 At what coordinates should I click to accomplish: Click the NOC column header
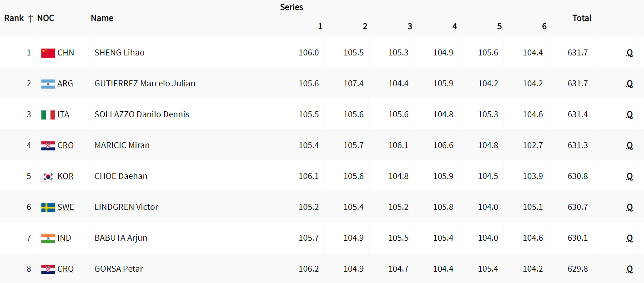coord(45,18)
